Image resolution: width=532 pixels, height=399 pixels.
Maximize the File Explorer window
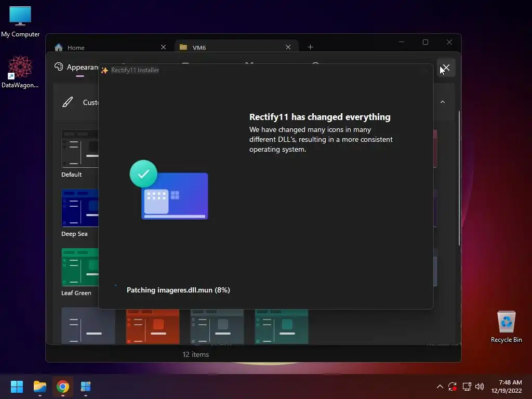[425, 42]
